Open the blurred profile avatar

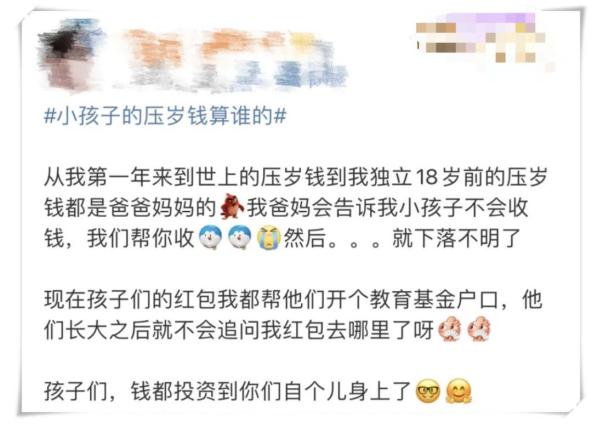click(69, 54)
